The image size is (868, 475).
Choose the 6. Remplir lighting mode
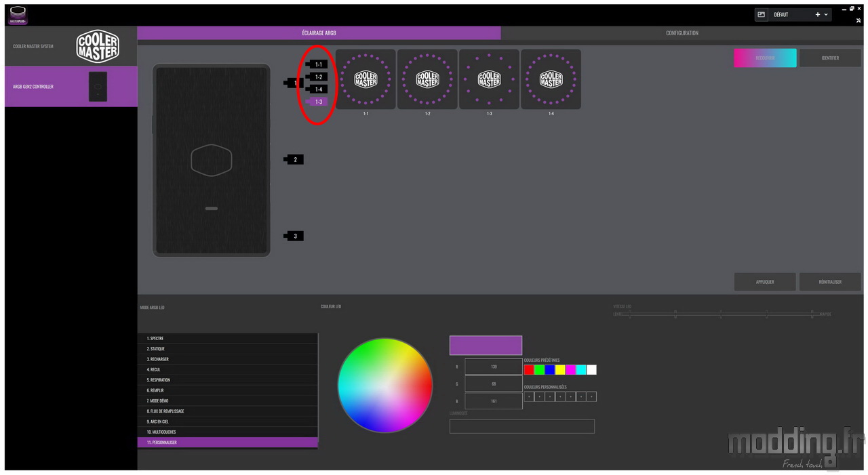(x=228, y=390)
